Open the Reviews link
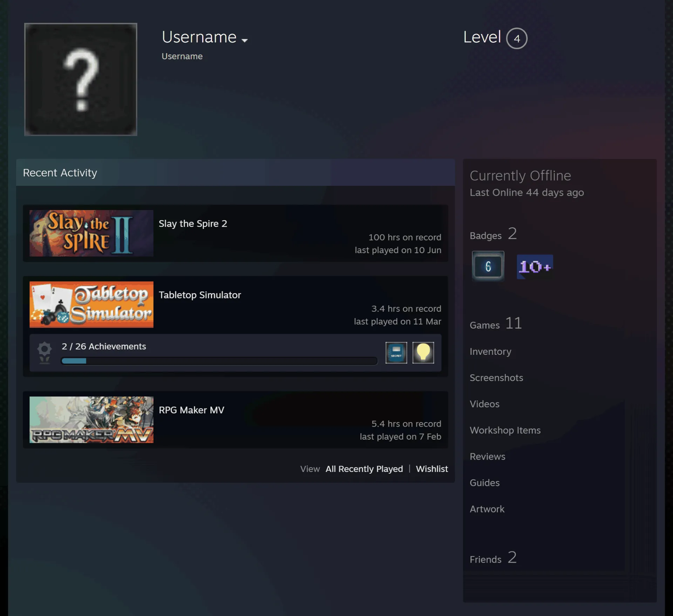673x616 pixels. (488, 456)
